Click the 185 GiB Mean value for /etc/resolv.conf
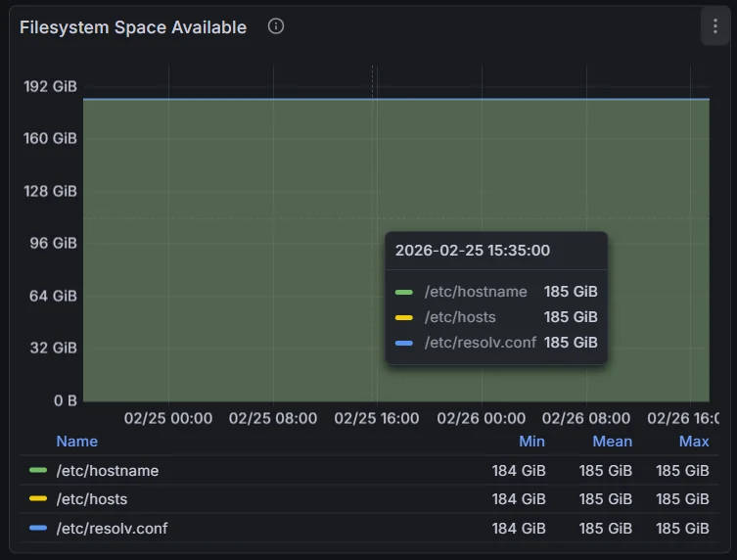This screenshot has height=560, width=737. (606, 528)
